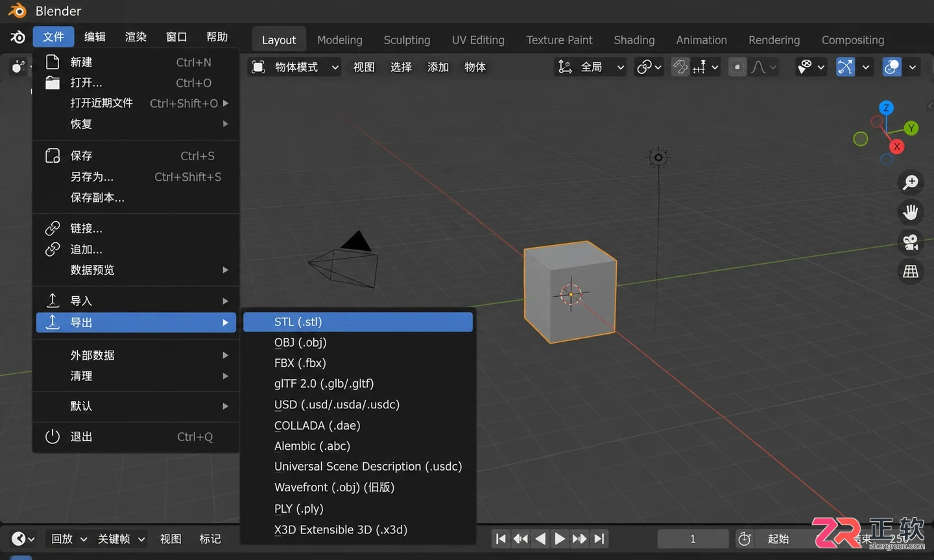
Task: Open 回放 playback dropdown
Action: click(x=69, y=539)
